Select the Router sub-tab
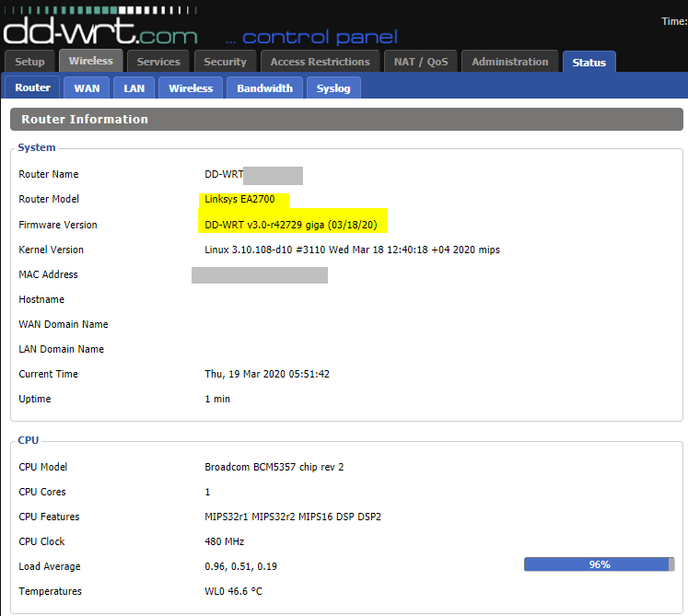Viewport: 688px width, 616px height. 32,87
